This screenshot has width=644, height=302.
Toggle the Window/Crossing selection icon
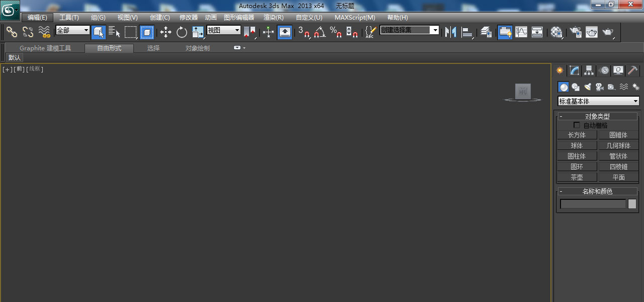(147, 32)
